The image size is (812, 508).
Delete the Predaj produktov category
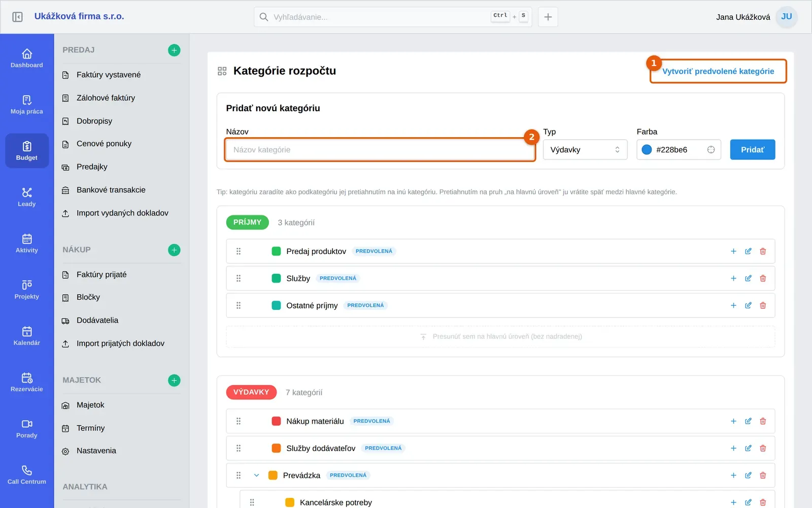point(763,251)
